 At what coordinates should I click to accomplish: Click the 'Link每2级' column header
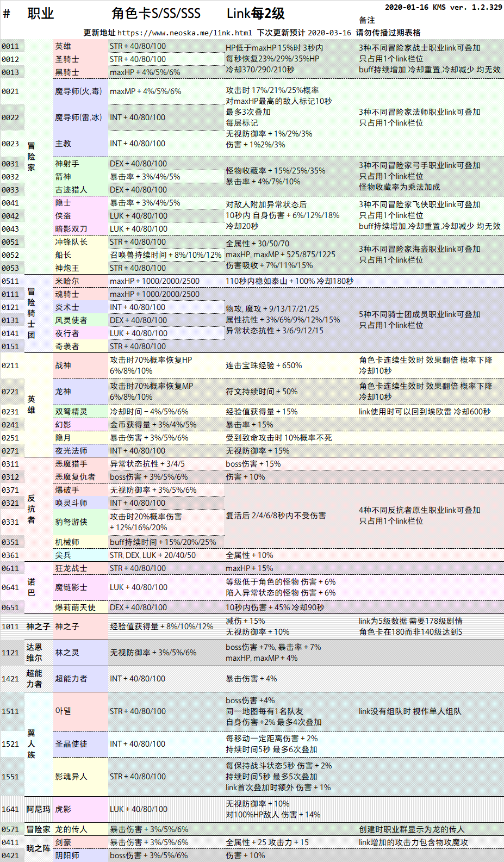pos(256,14)
